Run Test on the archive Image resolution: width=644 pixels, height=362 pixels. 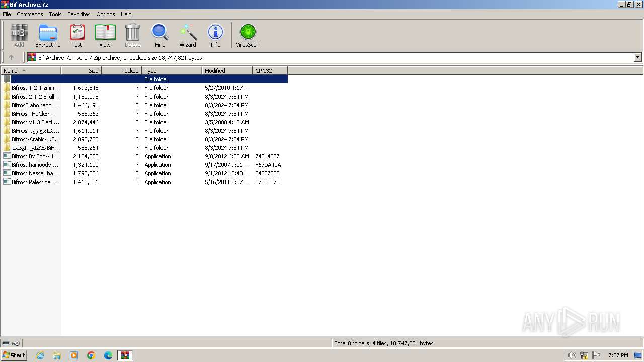coord(77,36)
